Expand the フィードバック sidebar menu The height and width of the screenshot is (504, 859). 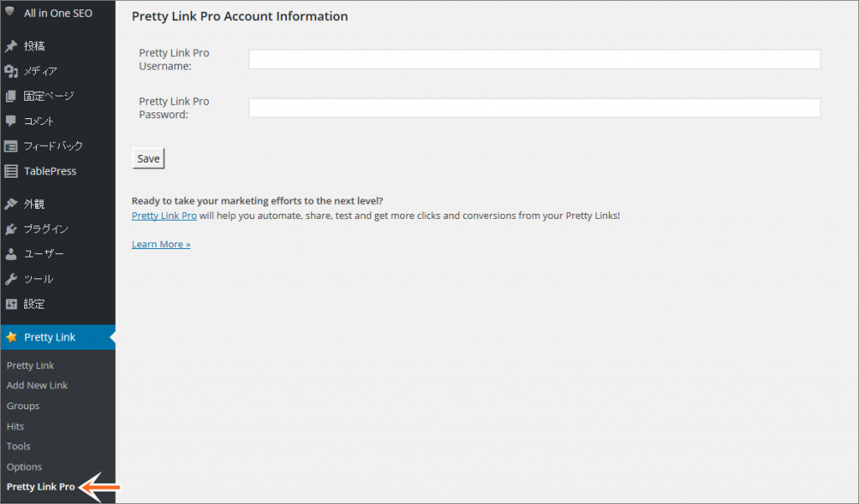(x=54, y=145)
